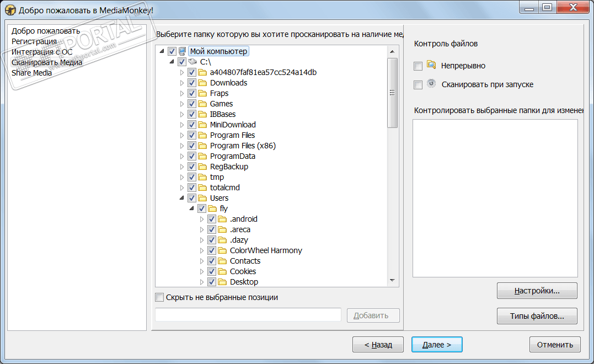Click the Program Files (x86) folder icon

(202, 146)
